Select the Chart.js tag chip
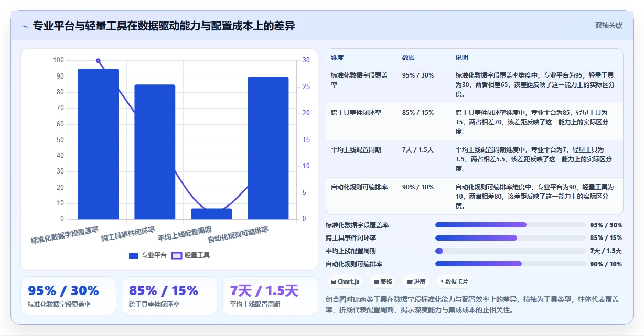The width and height of the screenshot is (644, 336). coord(345,281)
